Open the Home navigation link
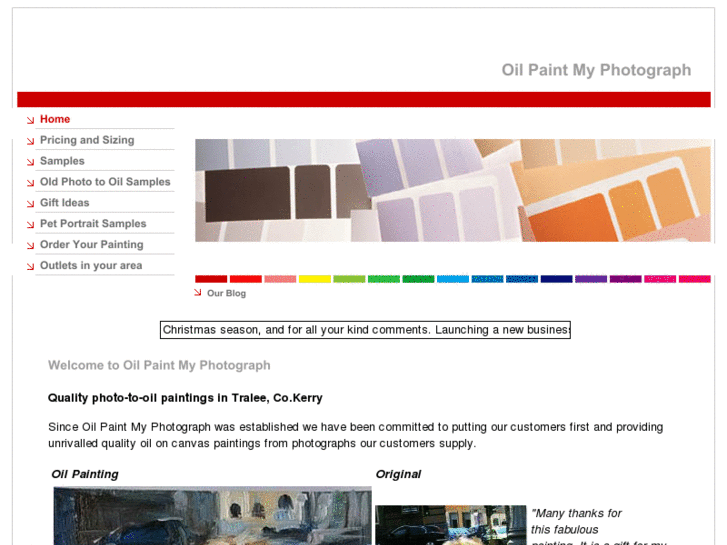Viewport: 727px width, 545px height. click(x=55, y=119)
